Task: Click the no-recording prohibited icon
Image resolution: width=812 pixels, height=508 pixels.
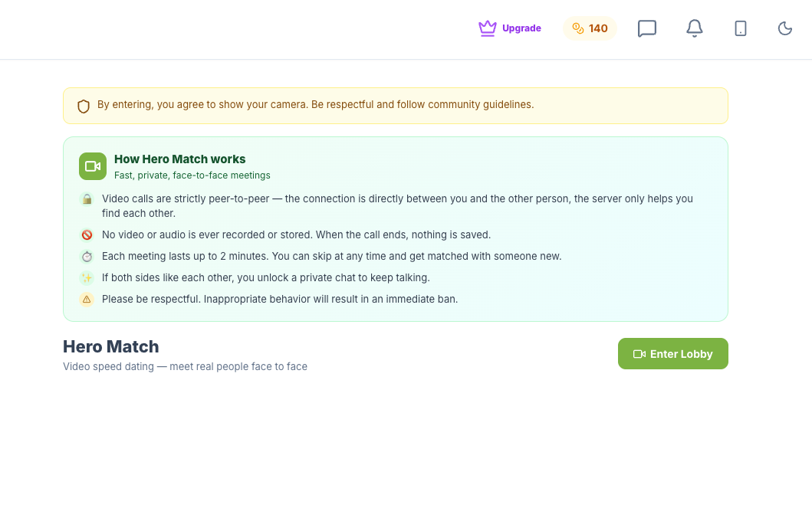Action: tap(87, 235)
